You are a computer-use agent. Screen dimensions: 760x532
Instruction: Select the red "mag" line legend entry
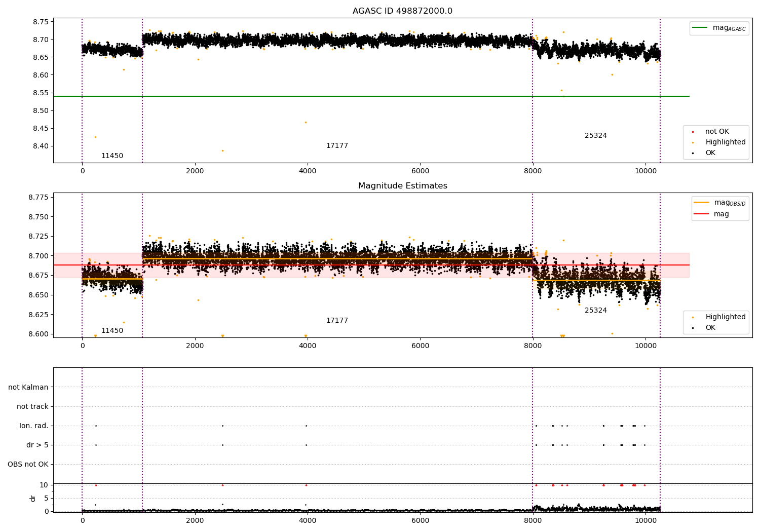pos(712,214)
